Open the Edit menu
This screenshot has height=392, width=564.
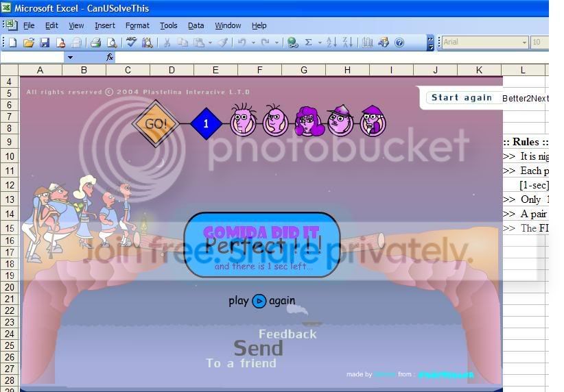click(x=51, y=25)
